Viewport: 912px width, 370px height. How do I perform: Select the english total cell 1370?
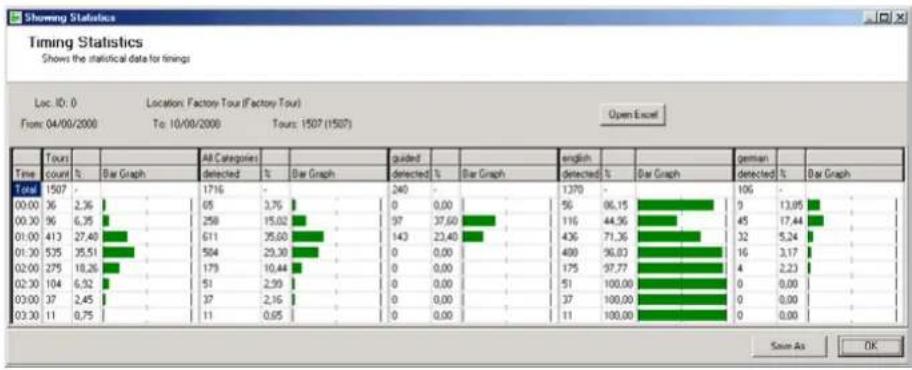coord(579,189)
